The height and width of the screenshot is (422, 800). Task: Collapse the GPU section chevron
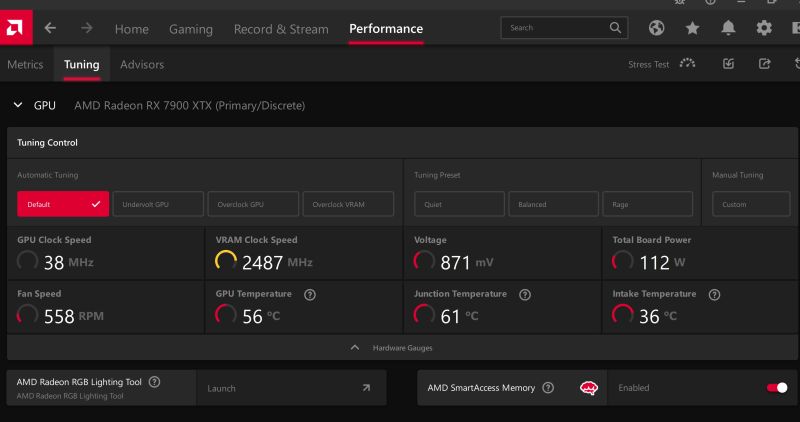click(18, 105)
